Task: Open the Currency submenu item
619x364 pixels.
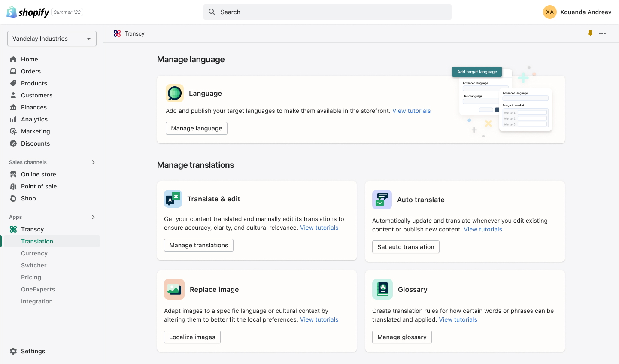Action: point(34,253)
